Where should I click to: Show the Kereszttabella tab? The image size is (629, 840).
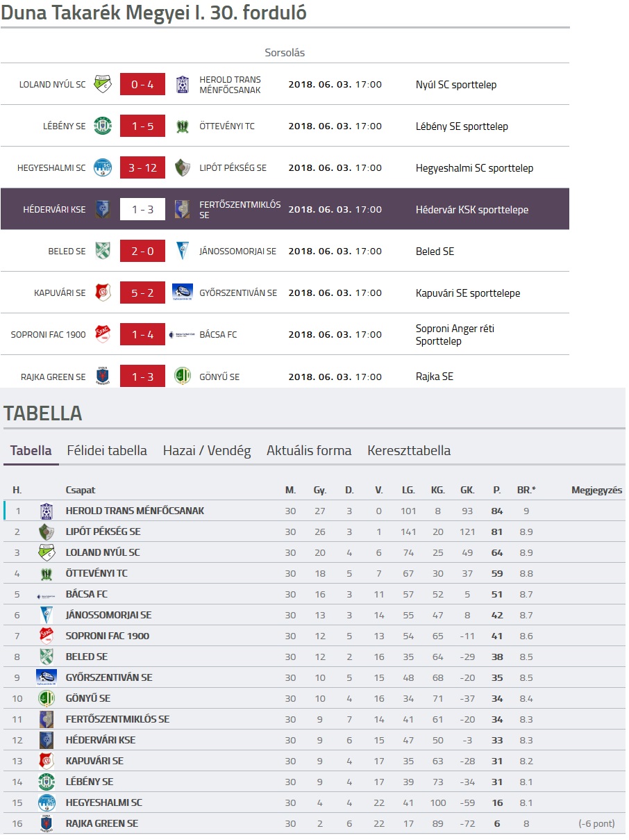409,450
